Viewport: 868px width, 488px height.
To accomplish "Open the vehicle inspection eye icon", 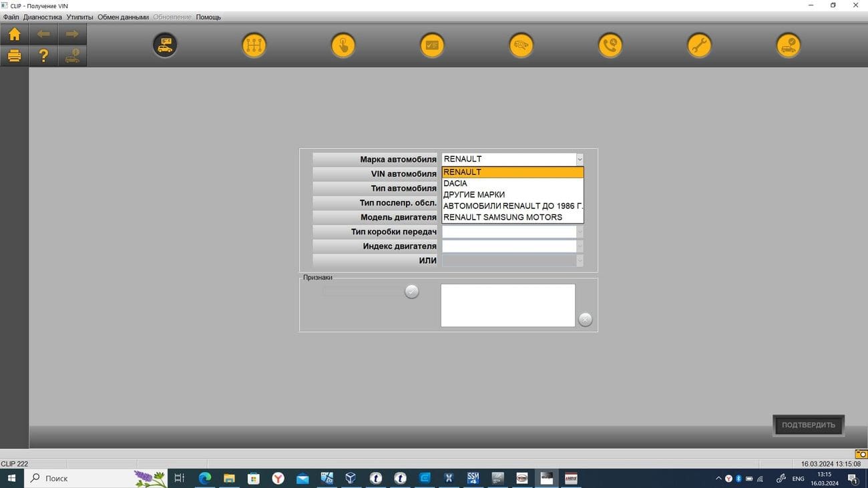I will (x=521, y=45).
